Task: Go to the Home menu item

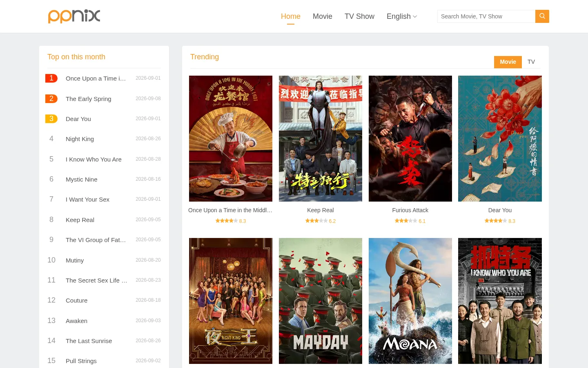Action: [291, 16]
